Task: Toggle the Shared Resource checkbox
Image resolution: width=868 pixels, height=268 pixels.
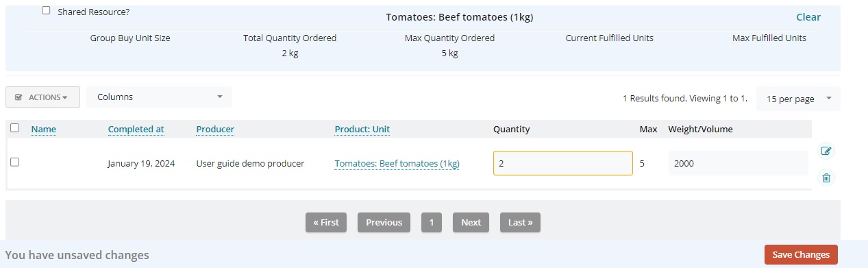Action: pyautogui.click(x=46, y=10)
